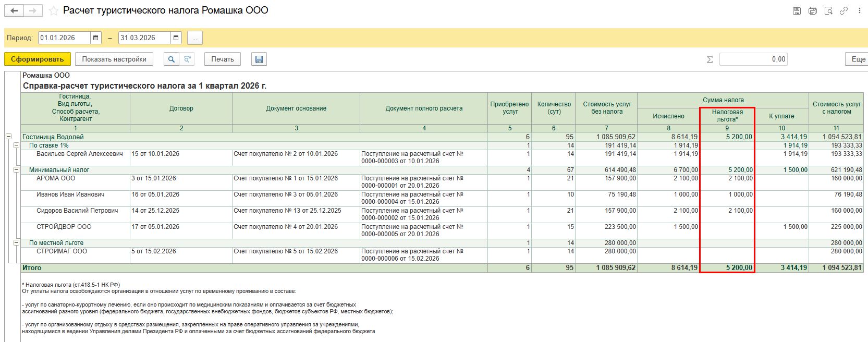Screen dimensions: 868x342
Task: Collapse the По местной льготе group
Action: click(17, 243)
